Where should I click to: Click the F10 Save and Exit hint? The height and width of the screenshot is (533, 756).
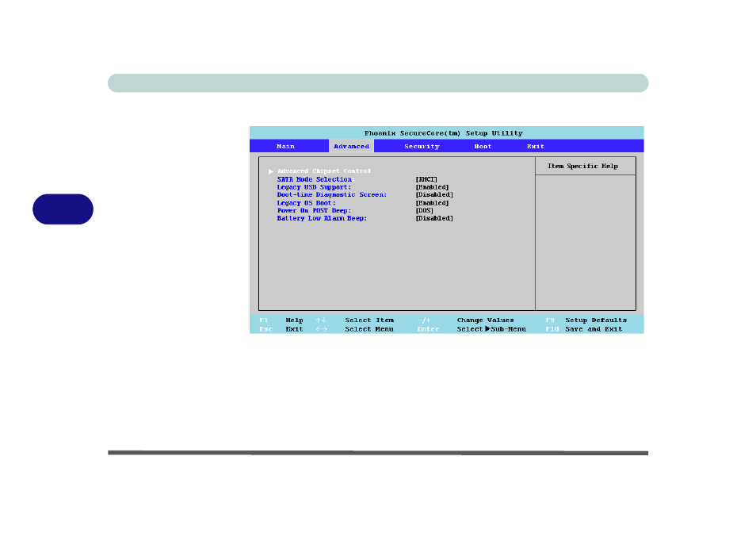584,329
